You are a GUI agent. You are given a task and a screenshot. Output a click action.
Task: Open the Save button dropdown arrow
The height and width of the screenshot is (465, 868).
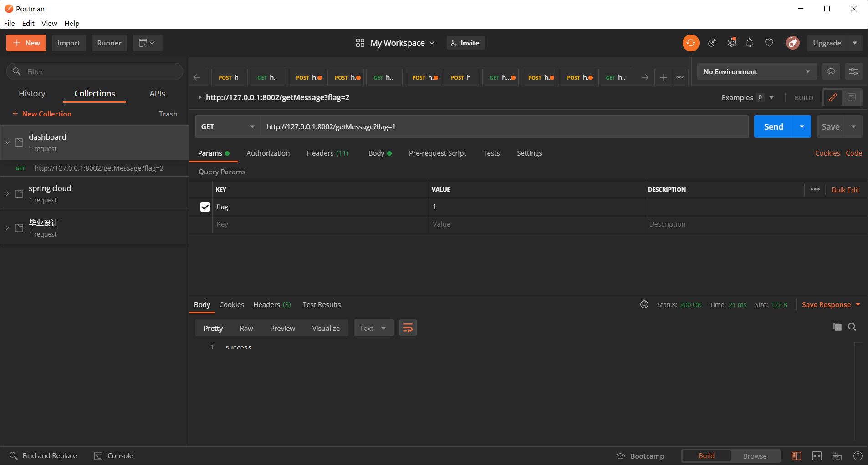click(853, 126)
